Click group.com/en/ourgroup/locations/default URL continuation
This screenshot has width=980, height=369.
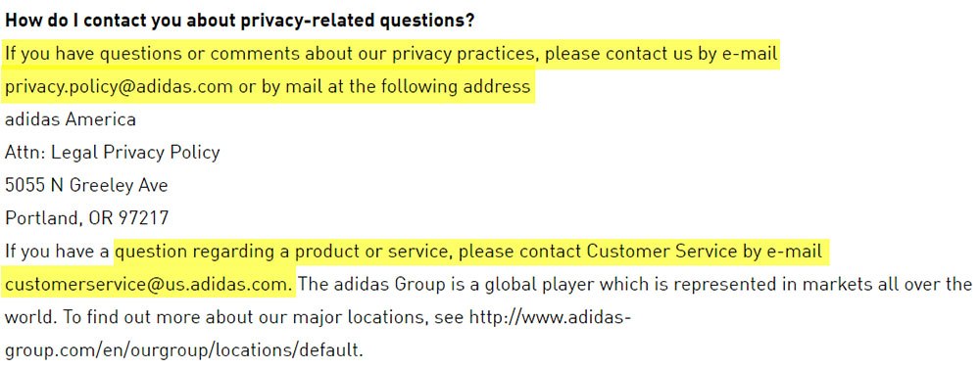184,350
